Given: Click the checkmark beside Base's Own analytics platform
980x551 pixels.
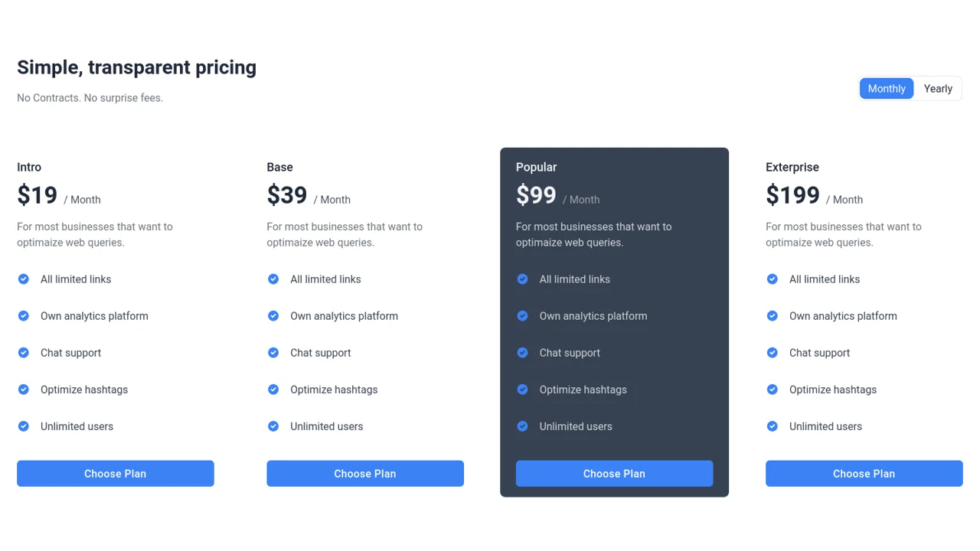Looking at the screenshot, I should coord(273,316).
